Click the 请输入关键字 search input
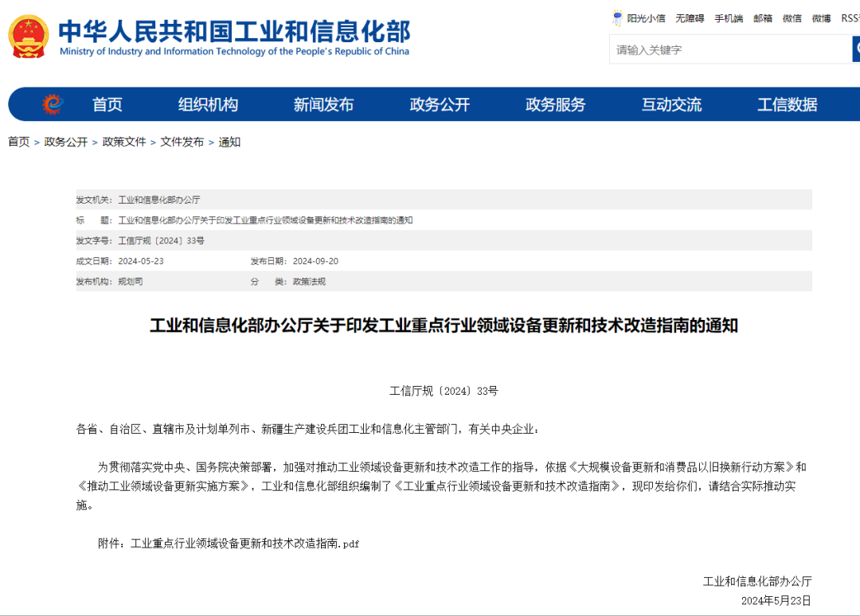The height and width of the screenshot is (616, 860). click(x=729, y=49)
